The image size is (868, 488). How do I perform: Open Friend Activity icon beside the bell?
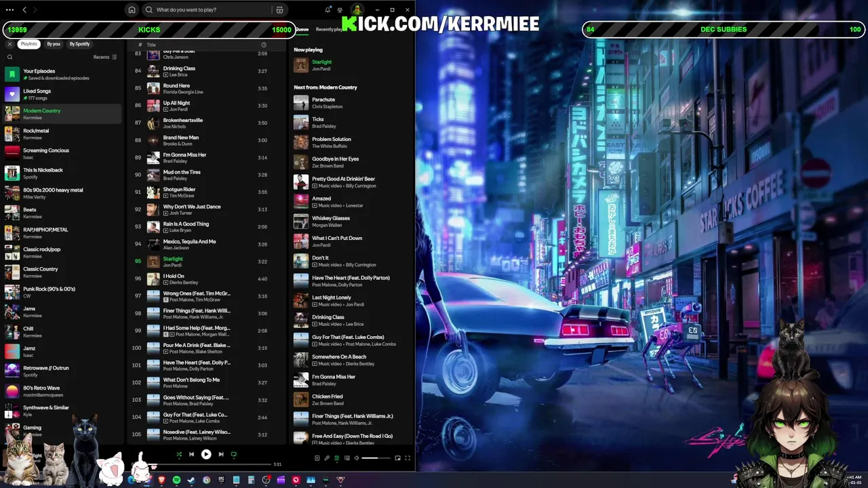tap(340, 9)
